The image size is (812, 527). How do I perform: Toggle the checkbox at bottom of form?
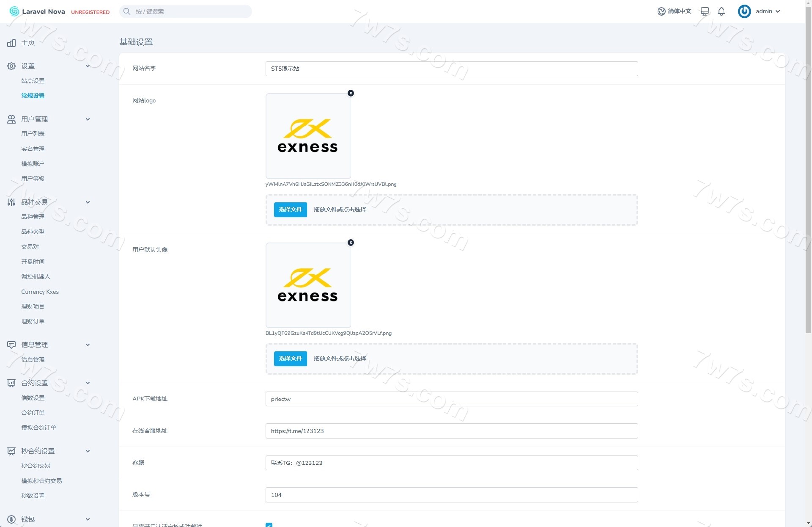click(269, 525)
